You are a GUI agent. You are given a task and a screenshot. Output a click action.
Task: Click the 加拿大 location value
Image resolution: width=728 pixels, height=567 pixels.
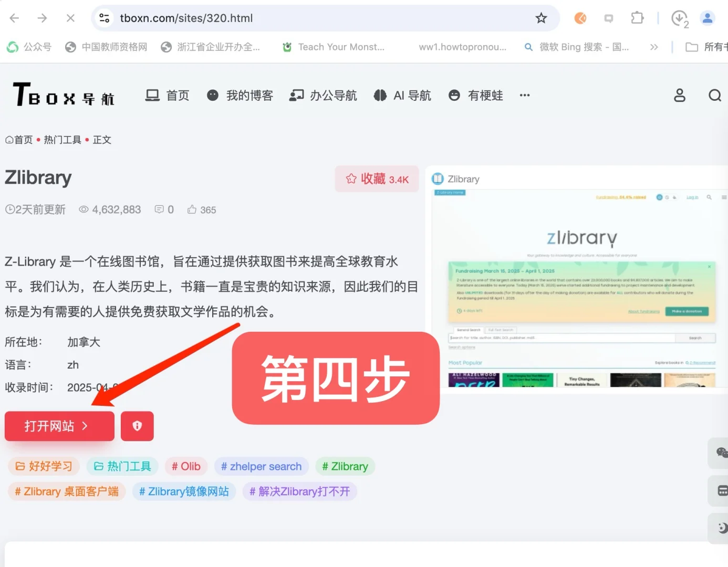(84, 342)
